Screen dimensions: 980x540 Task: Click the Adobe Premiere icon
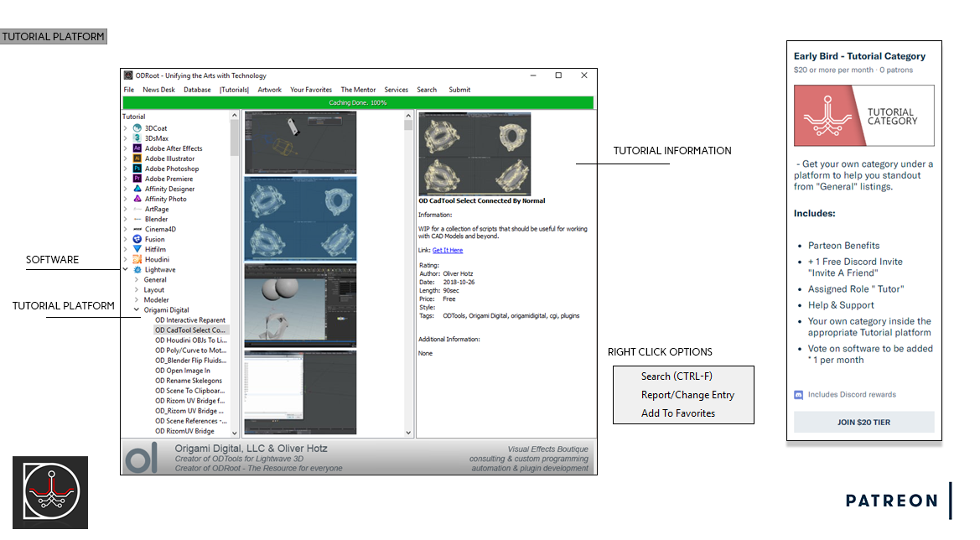[x=137, y=179]
